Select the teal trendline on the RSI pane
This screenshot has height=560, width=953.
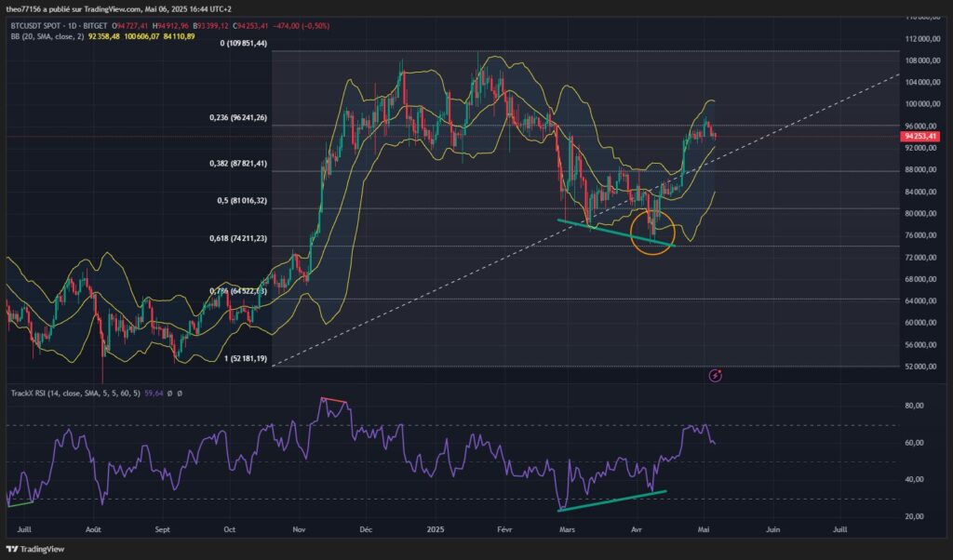point(614,501)
